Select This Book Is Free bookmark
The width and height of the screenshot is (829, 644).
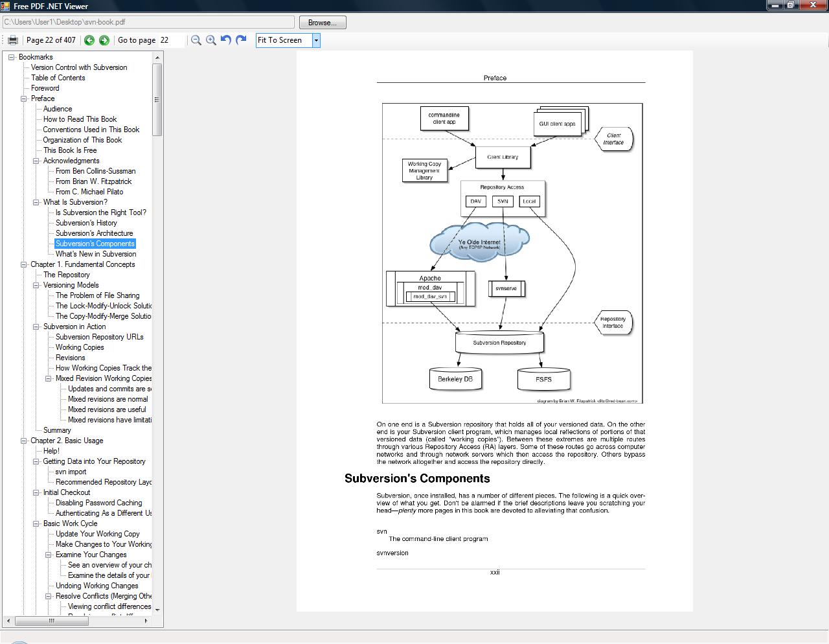[70, 150]
